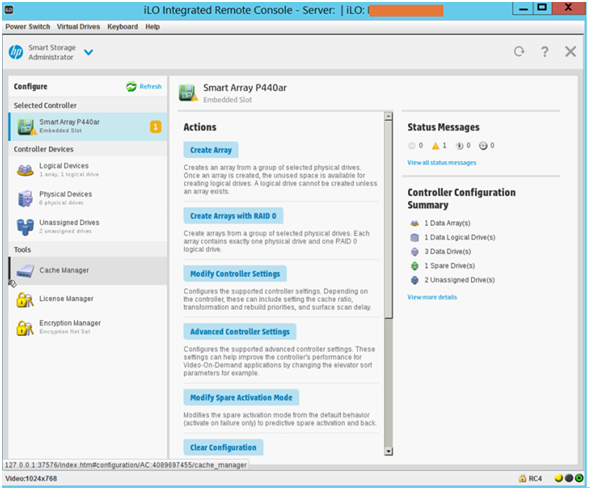Close Smart Storage Administrator with the X icon
This screenshot has height=490, width=592.
click(570, 51)
